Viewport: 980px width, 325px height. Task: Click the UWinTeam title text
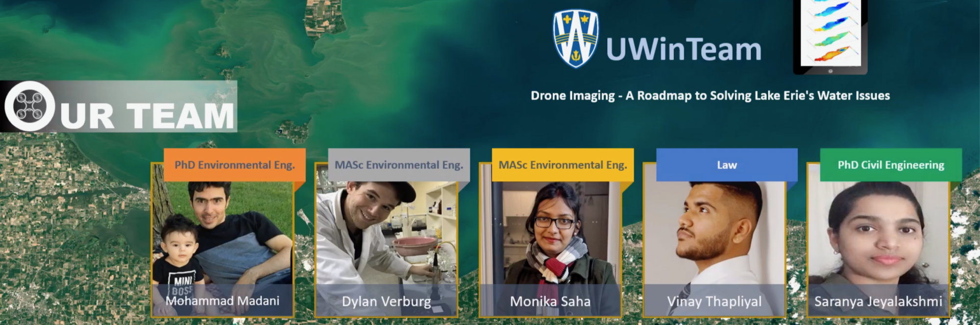[x=684, y=50]
